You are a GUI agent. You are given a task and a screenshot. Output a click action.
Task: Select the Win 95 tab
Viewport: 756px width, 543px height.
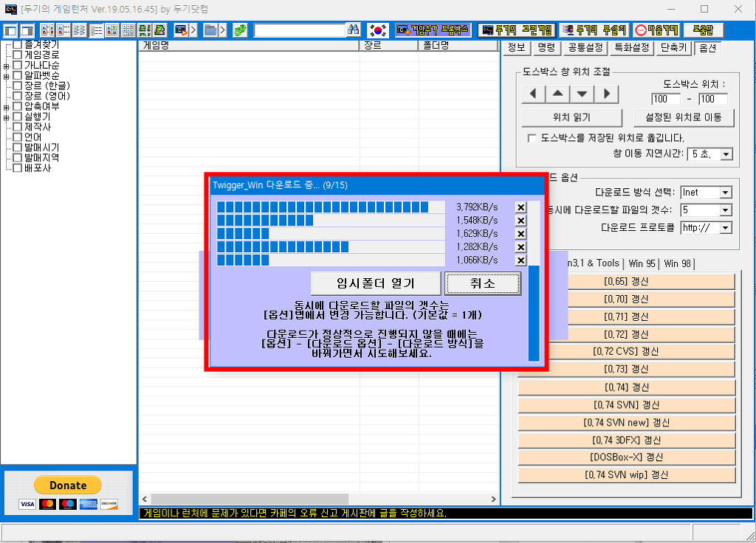[x=642, y=263]
